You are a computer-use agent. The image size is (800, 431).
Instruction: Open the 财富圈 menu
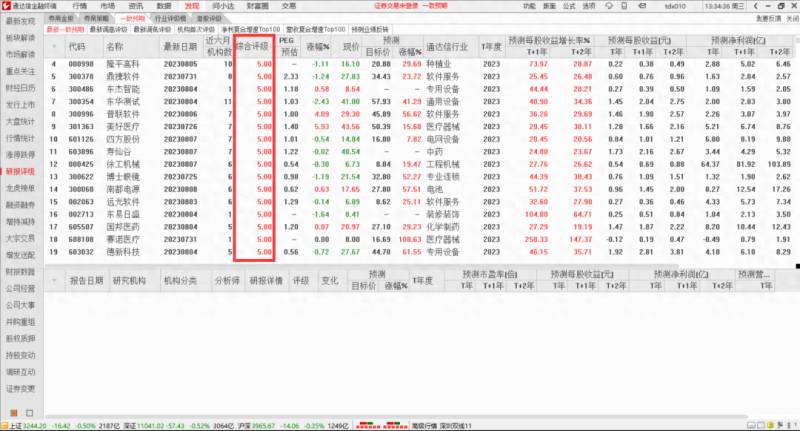[x=258, y=6]
